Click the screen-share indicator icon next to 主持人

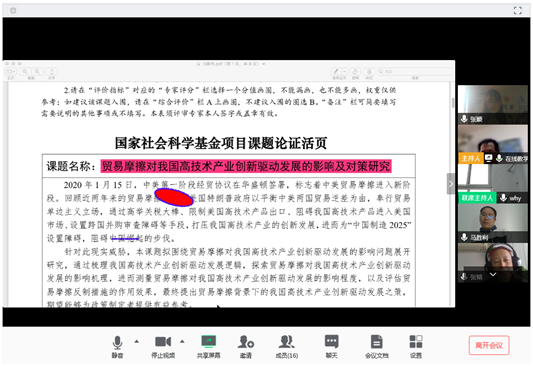pos(489,158)
